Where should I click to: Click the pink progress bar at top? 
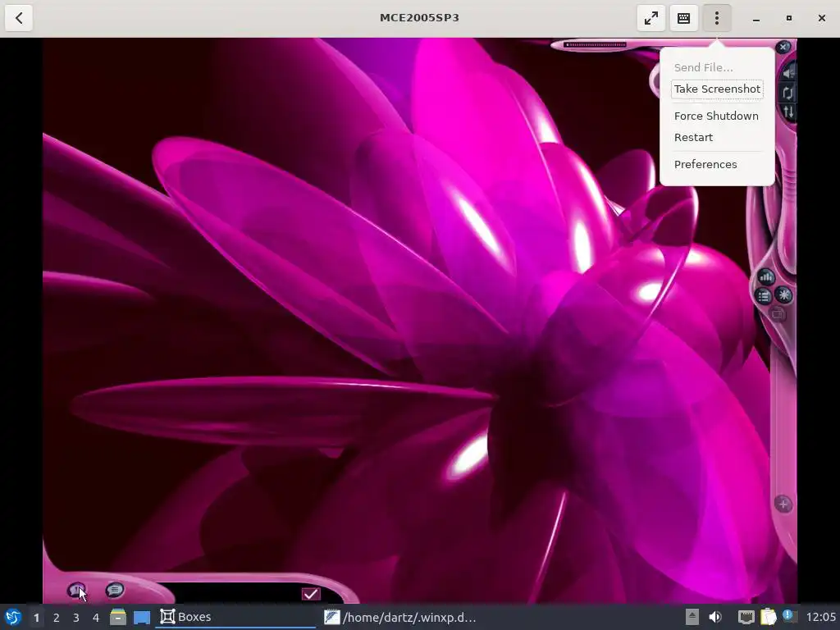(596, 45)
